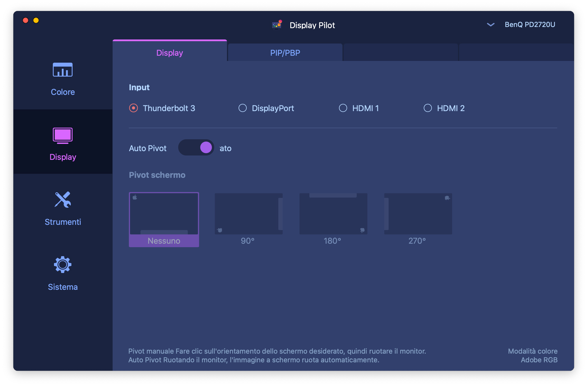
Task: Expand the monitor selection chevron
Action: pos(490,25)
